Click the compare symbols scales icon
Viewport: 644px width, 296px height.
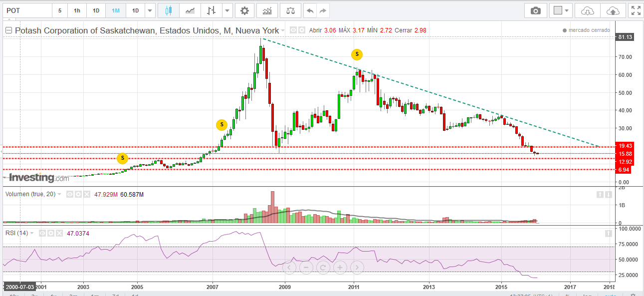[x=290, y=10]
